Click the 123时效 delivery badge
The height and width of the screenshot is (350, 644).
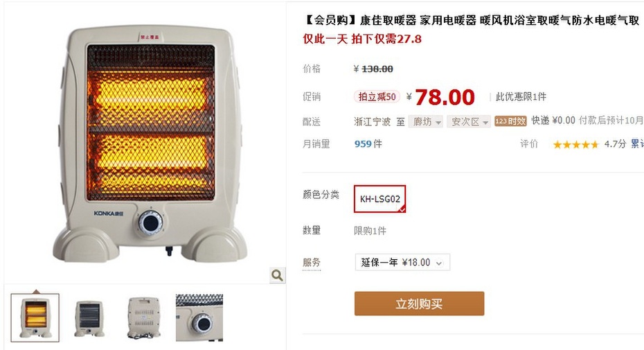510,121
